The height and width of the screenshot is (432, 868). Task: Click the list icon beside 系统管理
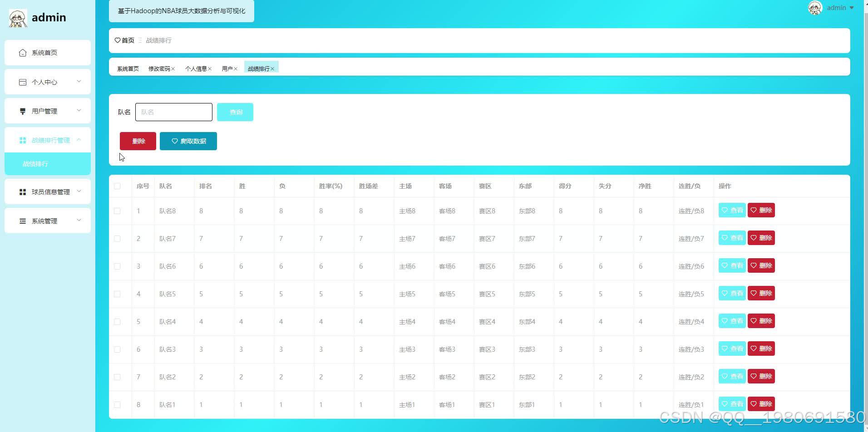pyautogui.click(x=23, y=221)
